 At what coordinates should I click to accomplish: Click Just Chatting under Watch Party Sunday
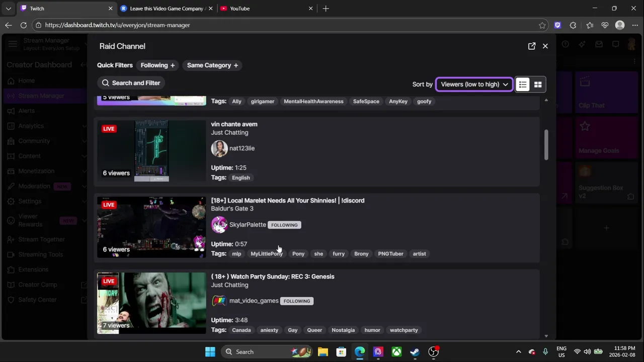(x=229, y=285)
